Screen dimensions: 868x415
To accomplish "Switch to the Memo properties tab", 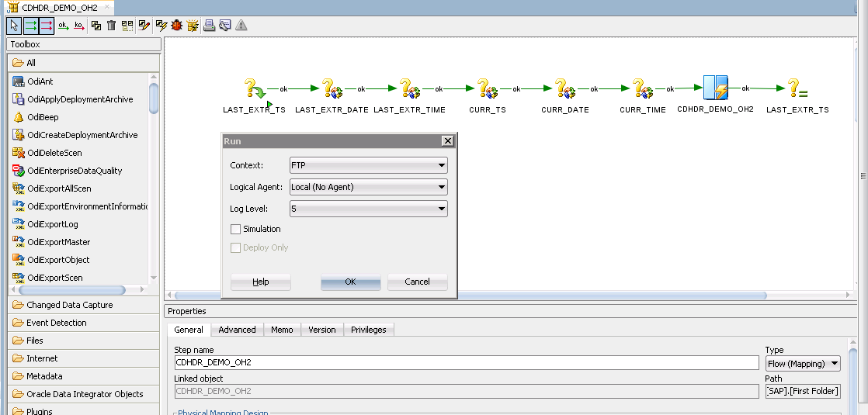I will [x=282, y=330].
